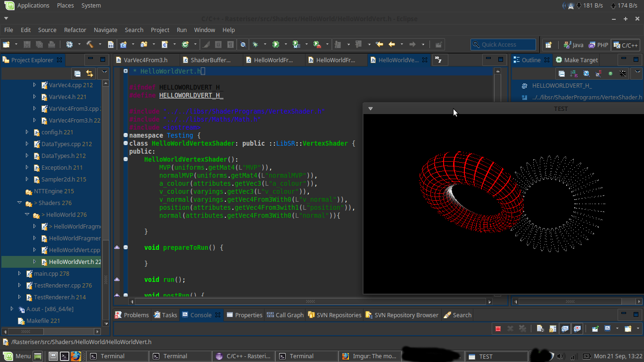Click the Build (hammer) toolbar icon
644x362 pixels.
click(x=90, y=44)
